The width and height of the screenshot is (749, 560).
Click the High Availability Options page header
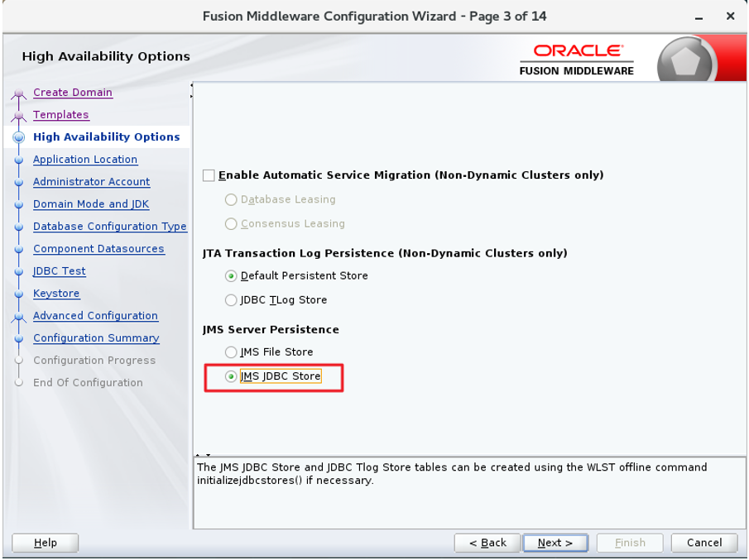tap(106, 56)
